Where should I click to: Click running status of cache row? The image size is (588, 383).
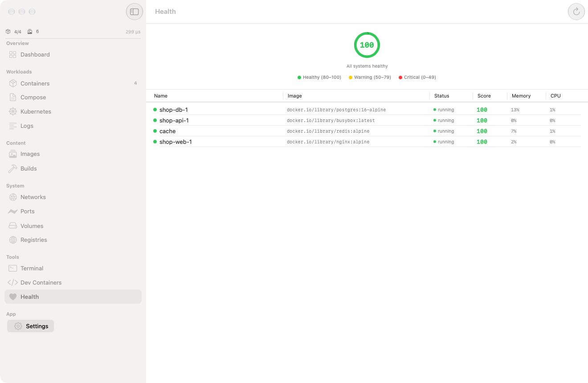(x=444, y=131)
